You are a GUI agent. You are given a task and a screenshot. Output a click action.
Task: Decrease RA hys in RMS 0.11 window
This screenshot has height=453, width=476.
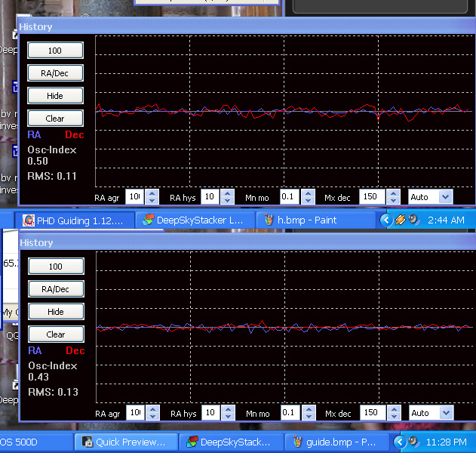[227, 200]
